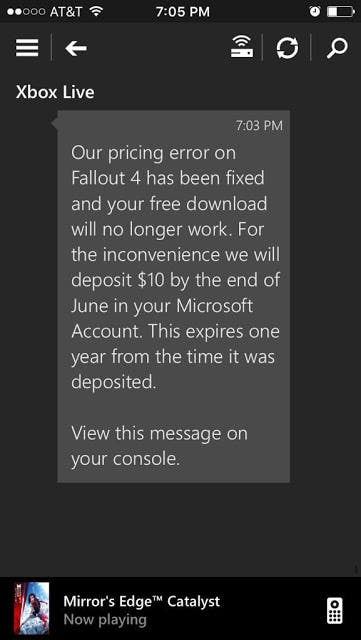Tap the Fallout 4 message bubble
The image size is (361, 640).
[x=174, y=296]
